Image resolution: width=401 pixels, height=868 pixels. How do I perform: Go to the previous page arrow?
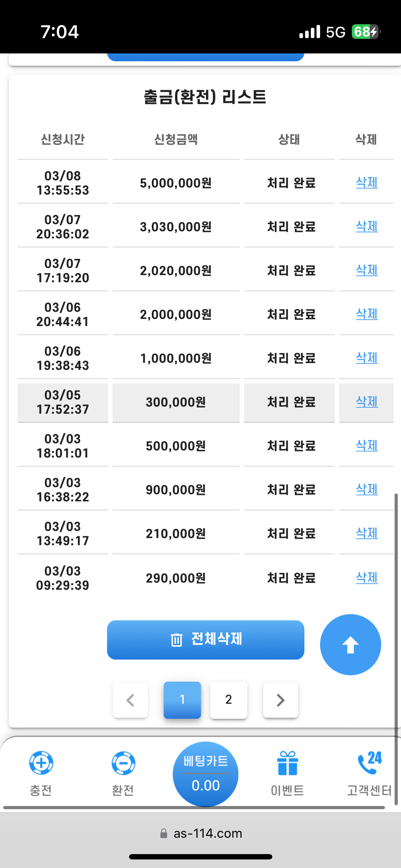click(130, 700)
